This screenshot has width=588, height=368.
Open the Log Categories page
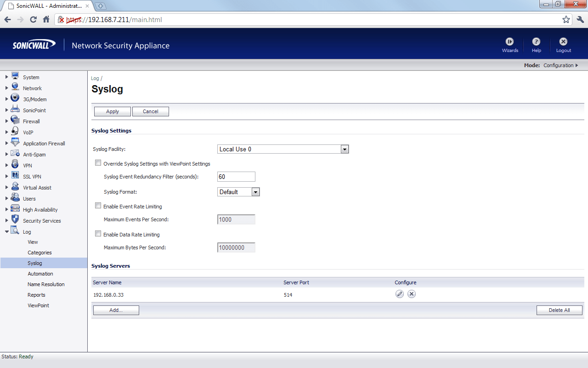click(x=40, y=252)
